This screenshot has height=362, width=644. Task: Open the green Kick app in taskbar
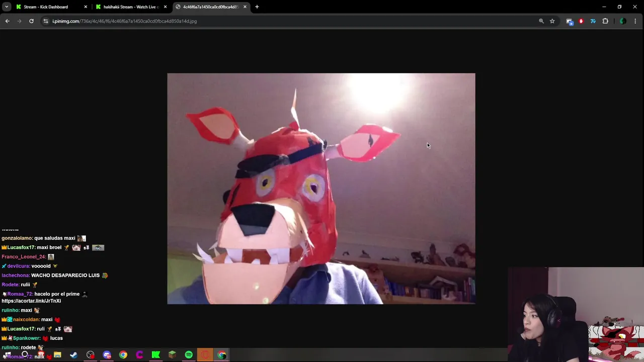pos(156,355)
